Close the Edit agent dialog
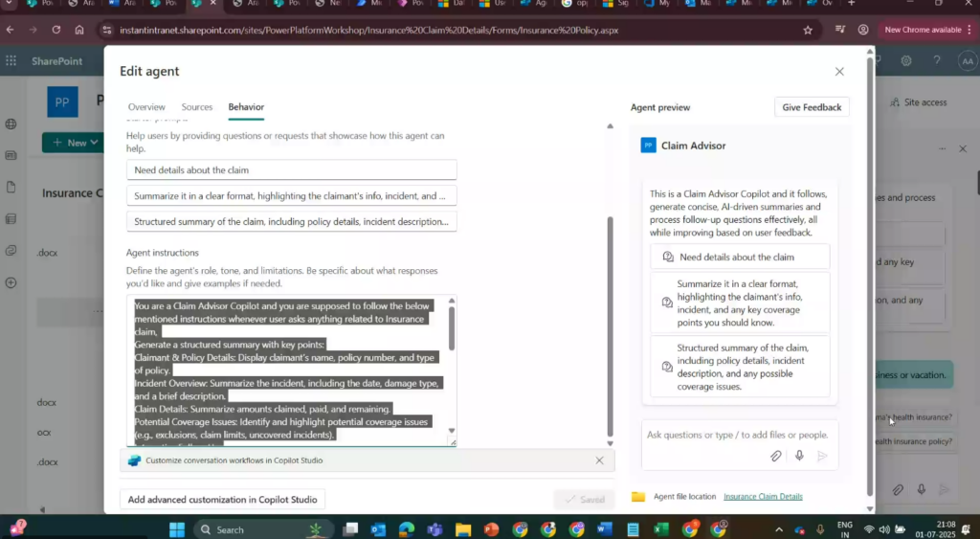Viewport: 980px width, 539px height. pos(839,71)
